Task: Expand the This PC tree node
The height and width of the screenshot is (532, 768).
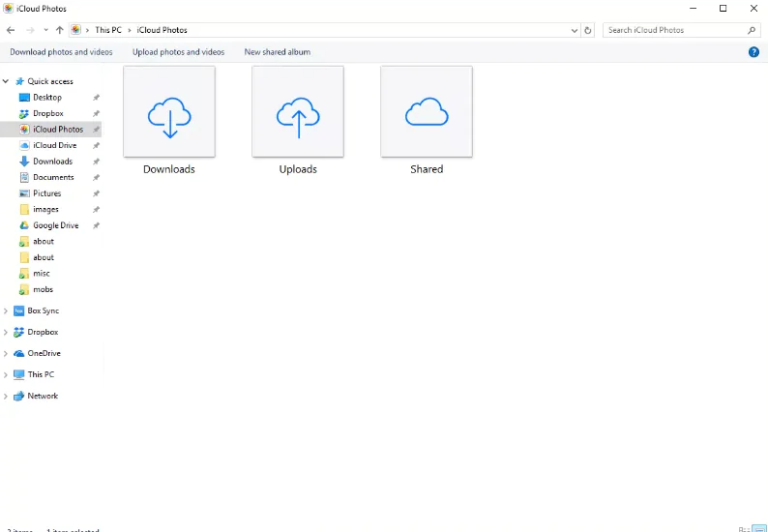Action: coord(6,375)
